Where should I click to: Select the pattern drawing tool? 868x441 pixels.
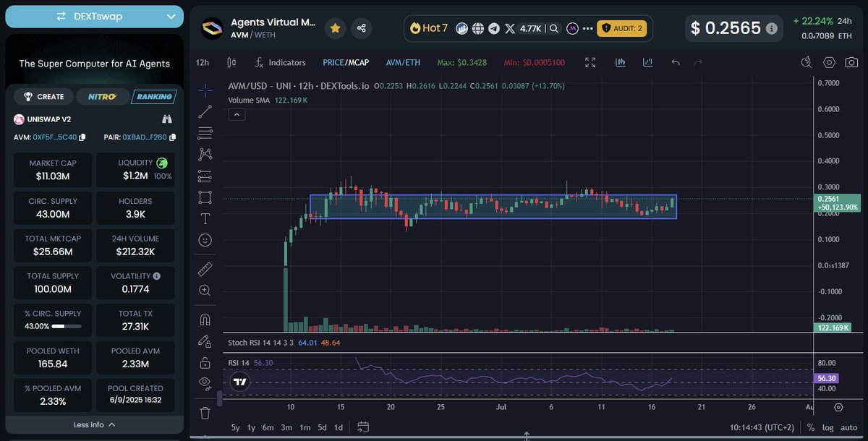pos(205,154)
